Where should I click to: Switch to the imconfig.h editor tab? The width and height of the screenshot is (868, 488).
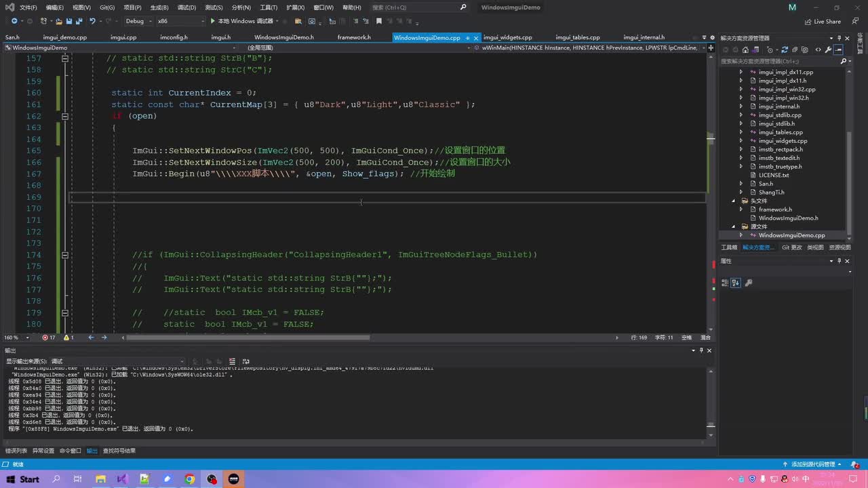click(174, 37)
